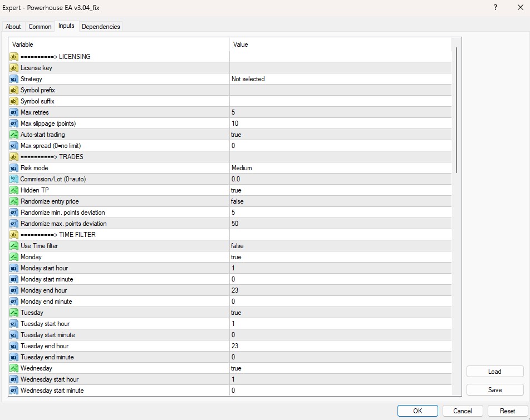Screen dimensions: 530x420
Task: Click the Cancel button
Action: tap(463, 411)
